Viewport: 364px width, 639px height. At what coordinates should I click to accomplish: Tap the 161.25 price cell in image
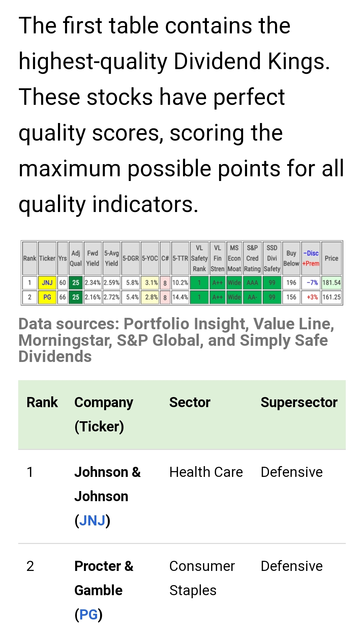pos(331,297)
